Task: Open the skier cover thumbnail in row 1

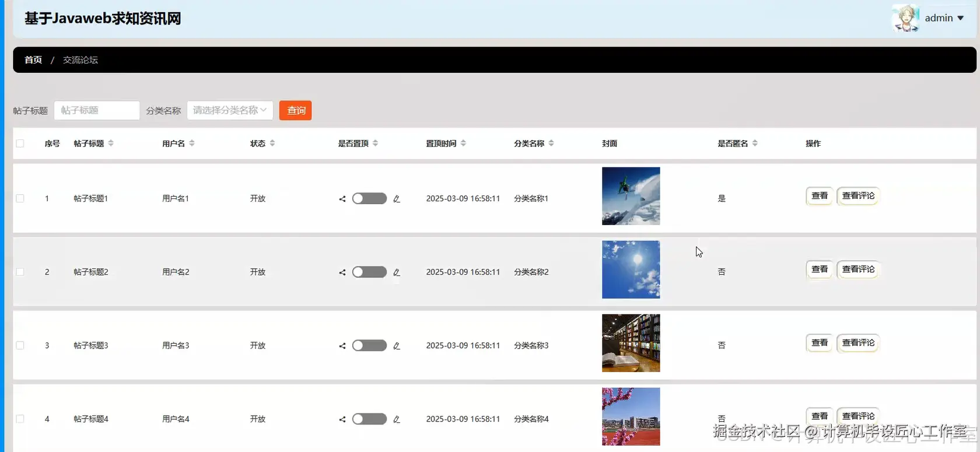Action: pyautogui.click(x=631, y=196)
